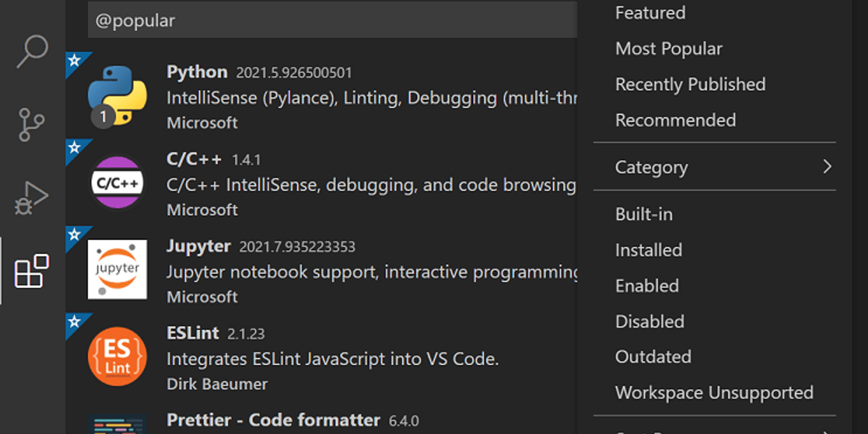
Task: Click Microsoft publisher under C/C++
Action: pos(202,210)
